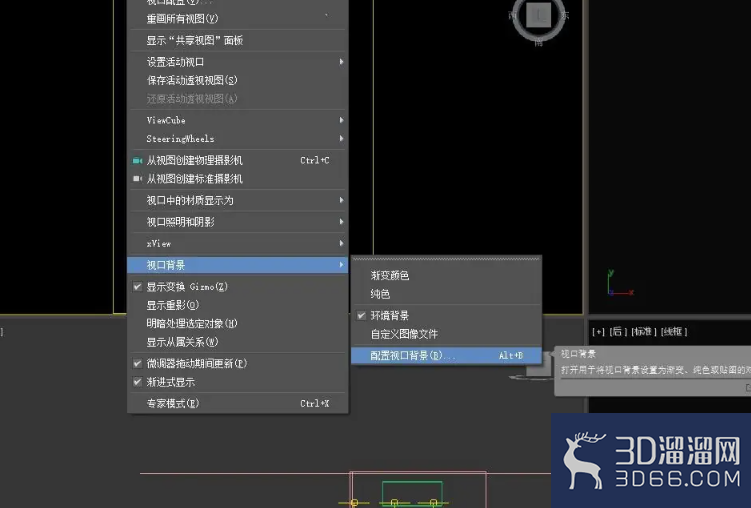Expand 视口照明和阴影 submenu arrow

point(341,222)
